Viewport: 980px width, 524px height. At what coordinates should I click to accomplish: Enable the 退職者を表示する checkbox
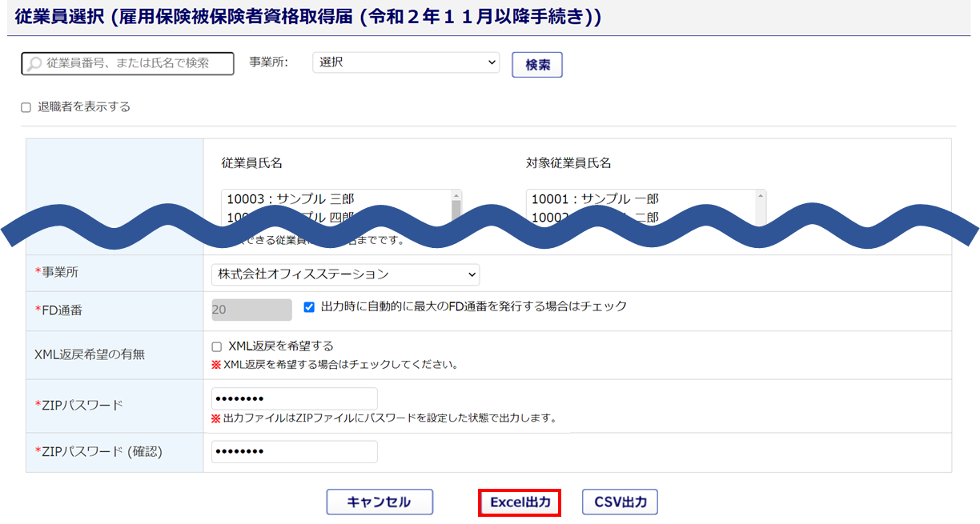click(x=26, y=107)
